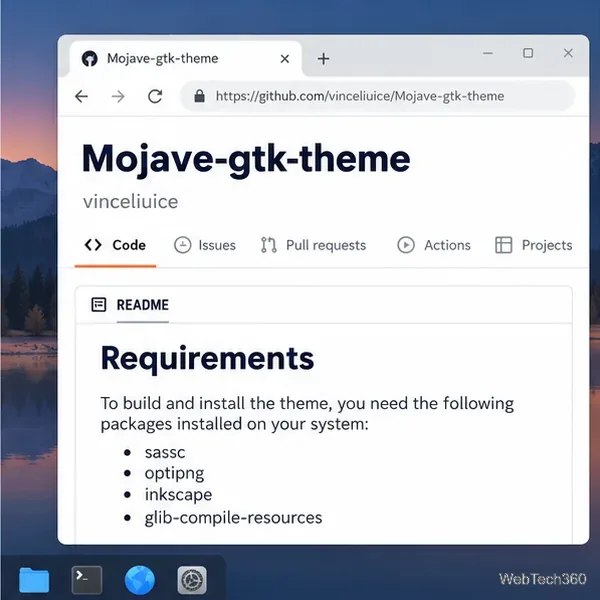This screenshot has width=600, height=600.
Task: Open the Projects tab
Action: [x=533, y=245]
